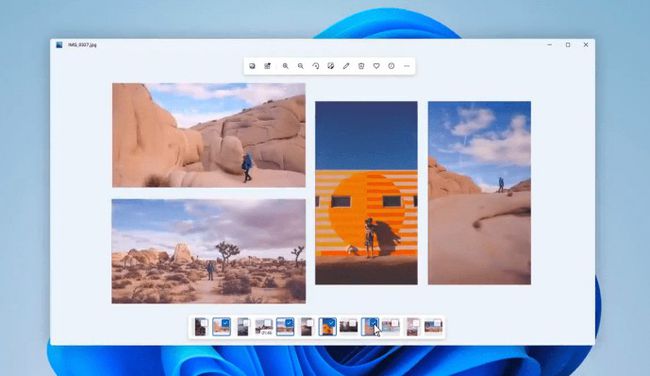Select the right portrait photo of hiker on rock
The width and height of the screenshot is (650, 376).
(x=480, y=193)
